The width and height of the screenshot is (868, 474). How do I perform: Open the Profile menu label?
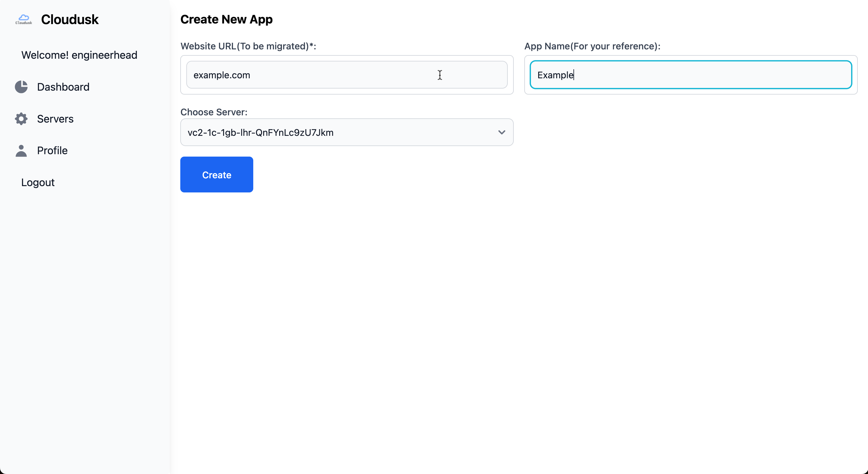tap(52, 151)
